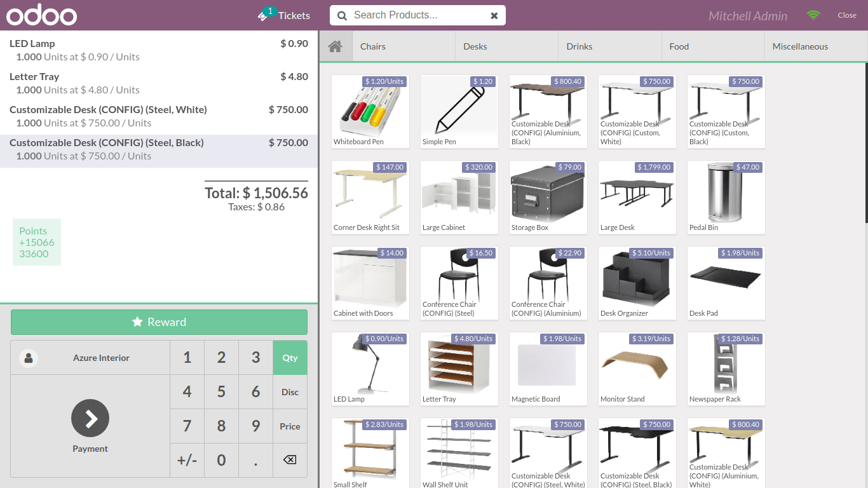Select the Letter Tray order line
The image size is (868, 488).
(x=159, y=83)
